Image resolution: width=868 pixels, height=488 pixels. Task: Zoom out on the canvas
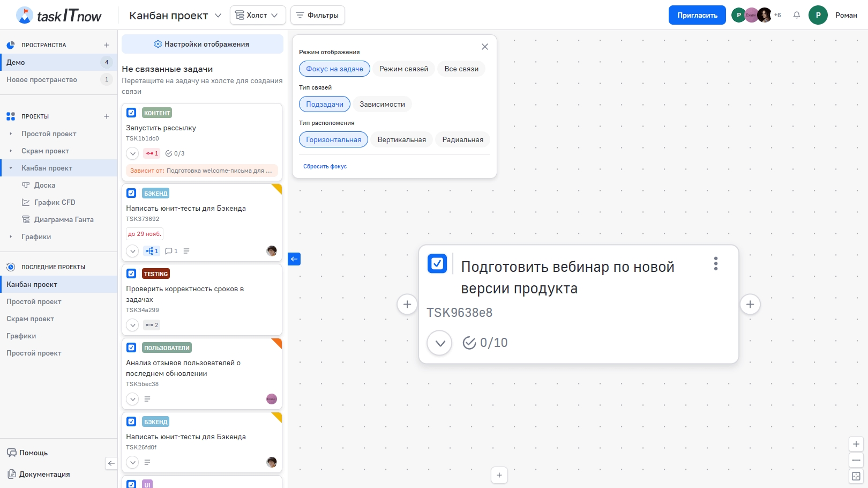pos(856,460)
